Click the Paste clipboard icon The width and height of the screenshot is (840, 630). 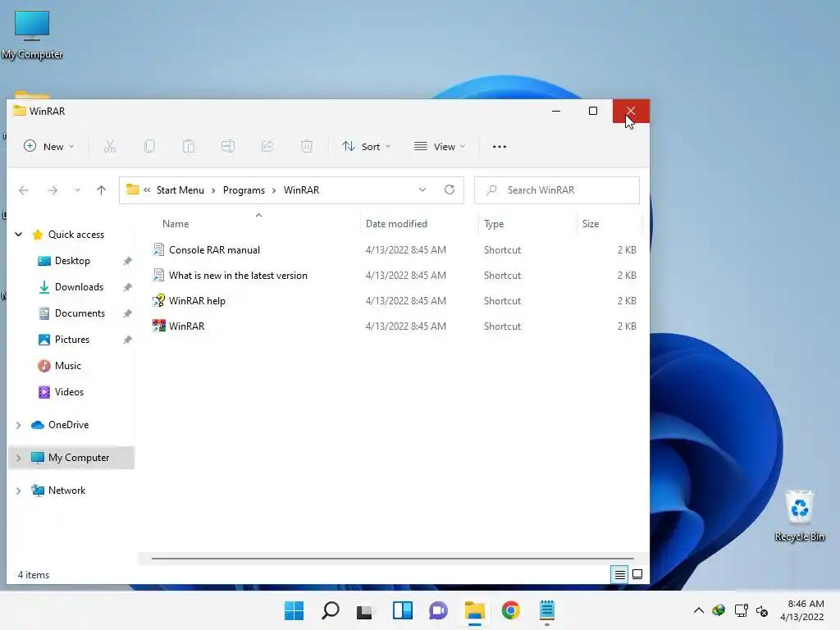point(189,146)
